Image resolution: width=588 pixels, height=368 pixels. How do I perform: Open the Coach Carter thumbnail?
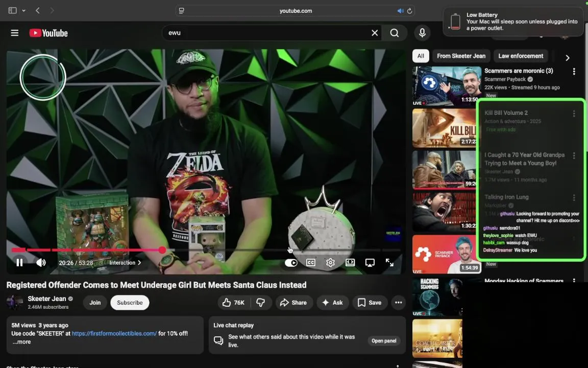pos(437,338)
